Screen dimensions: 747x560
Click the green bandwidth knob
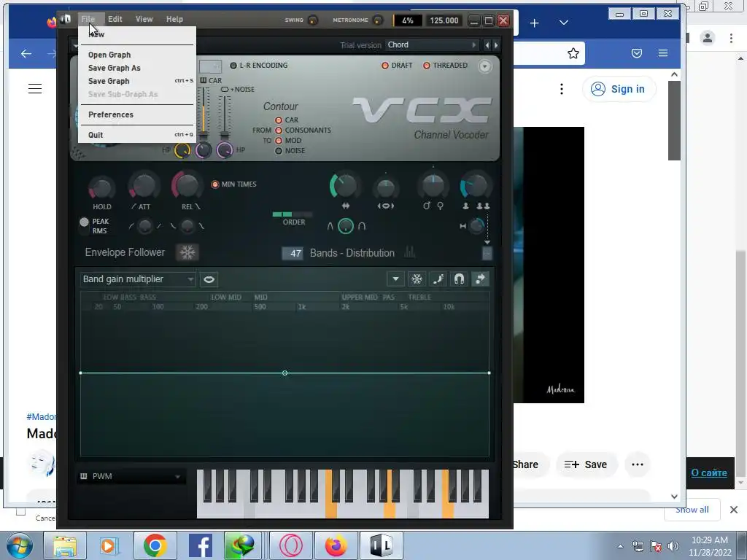point(344,186)
